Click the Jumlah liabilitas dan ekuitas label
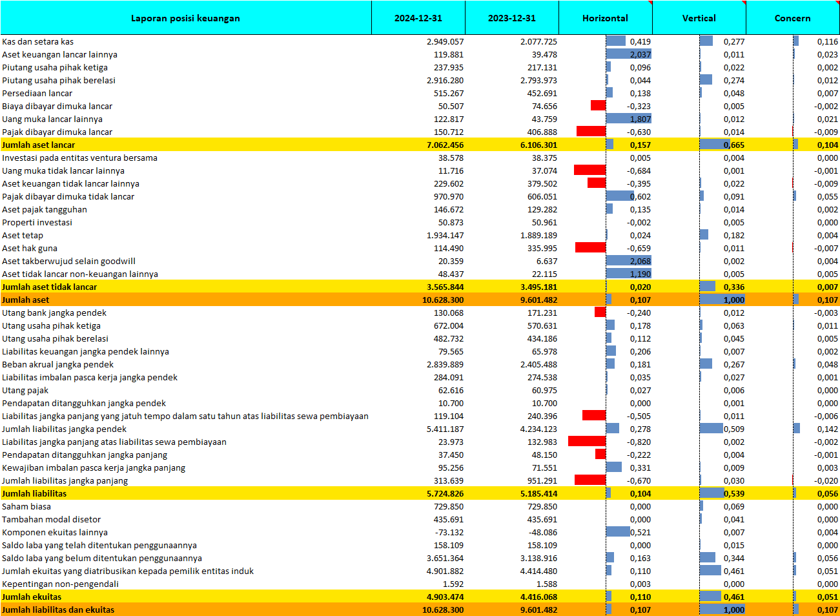This screenshot has height=616, width=840. click(x=58, y=610)
